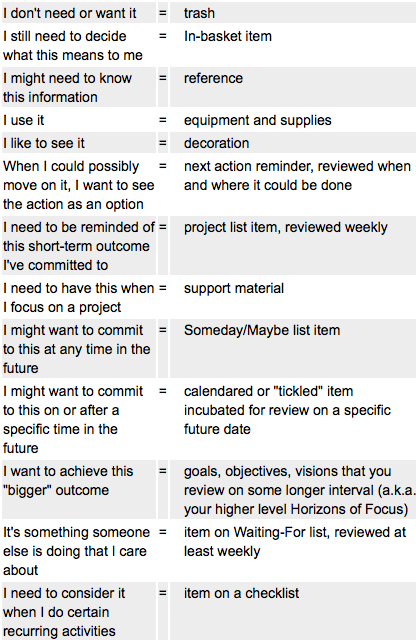416x640 pixels.
Task: Click the 'In-basket item' cell
Action: tap(293, 45)
